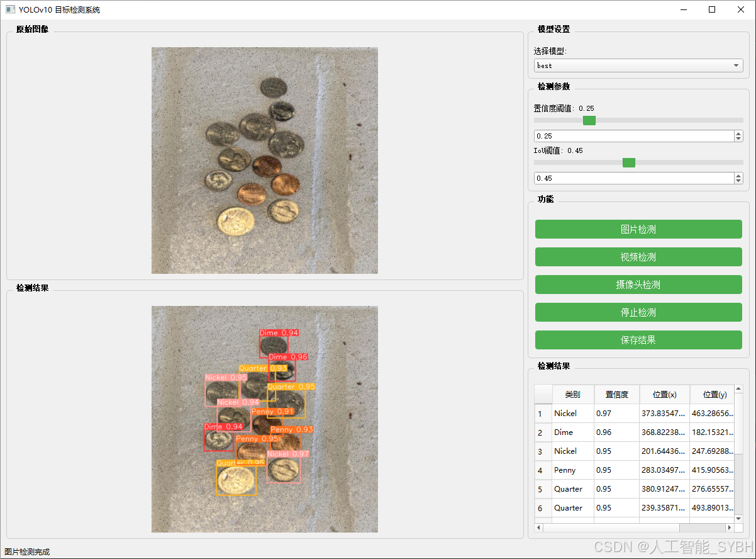Image resolution: width=756 pixels, height=559 pixels.
Task: Select row header 6 in results table
Action: 543,508
